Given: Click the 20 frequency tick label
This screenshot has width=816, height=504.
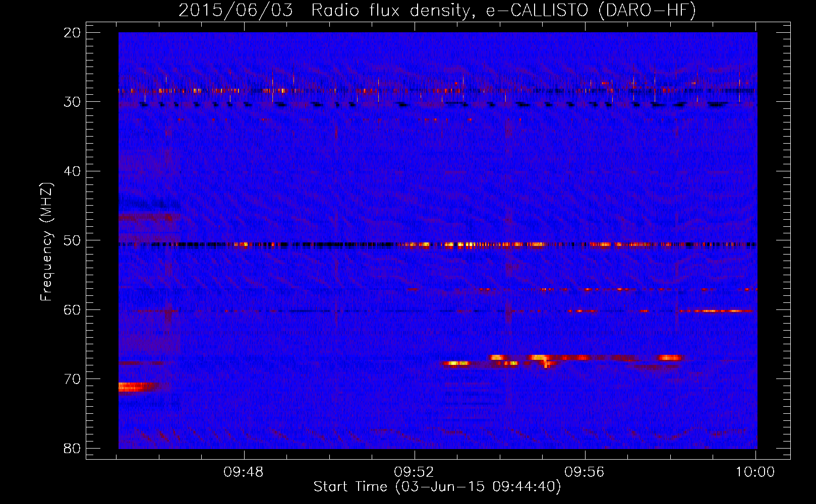Looking at the screenshot, I should (x=72, y=33).
